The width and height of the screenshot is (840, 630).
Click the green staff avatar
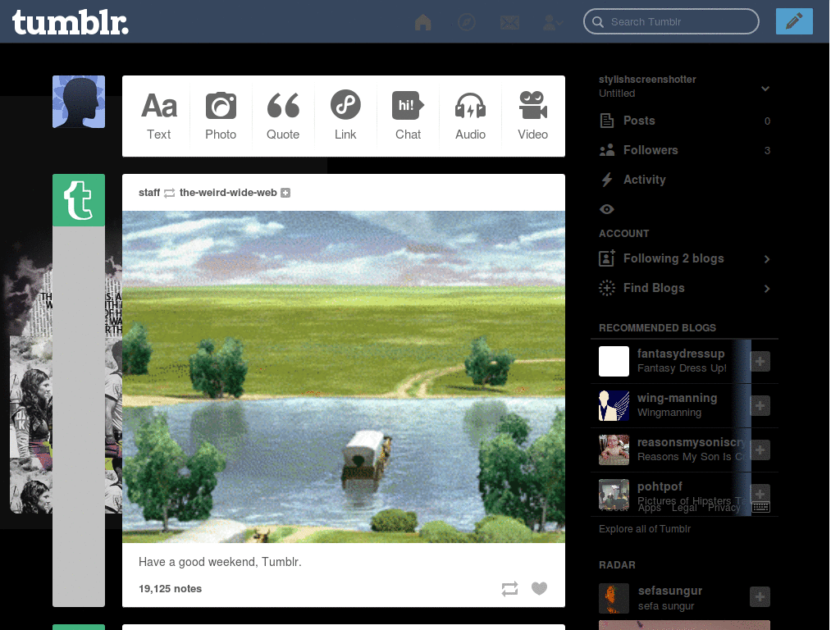click(x=79, y=200)
